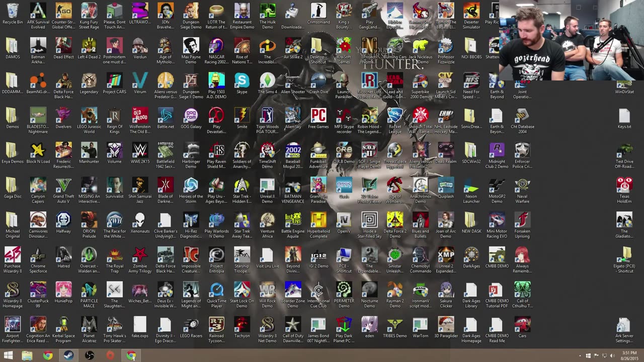644x362 pixels.
Task: Select the Naval Warfare icon
Action: (x=522, y=190)
